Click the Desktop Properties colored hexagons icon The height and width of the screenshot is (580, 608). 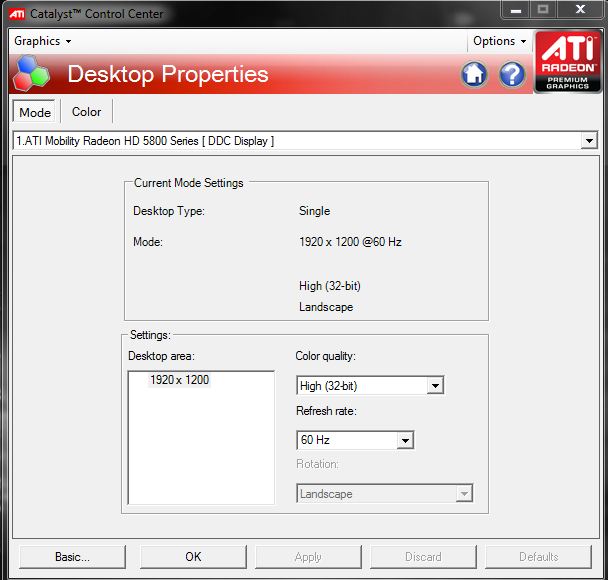tap(31, 73)
